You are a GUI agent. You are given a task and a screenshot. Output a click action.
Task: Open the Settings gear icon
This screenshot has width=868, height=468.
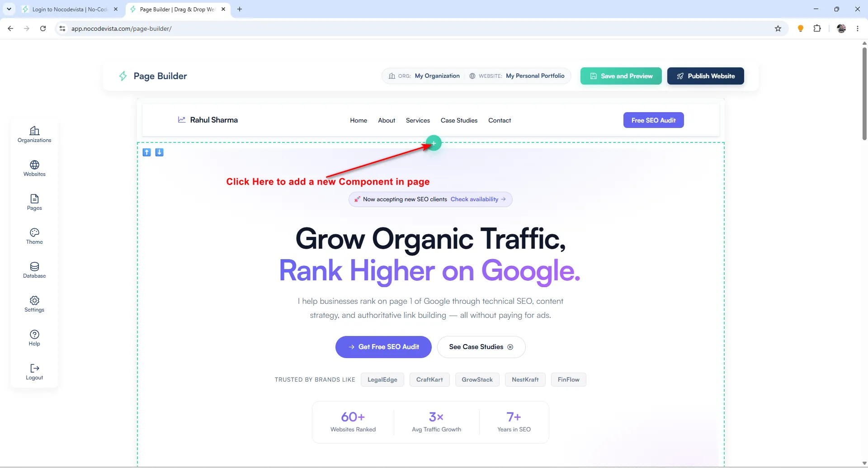[34, 304]
